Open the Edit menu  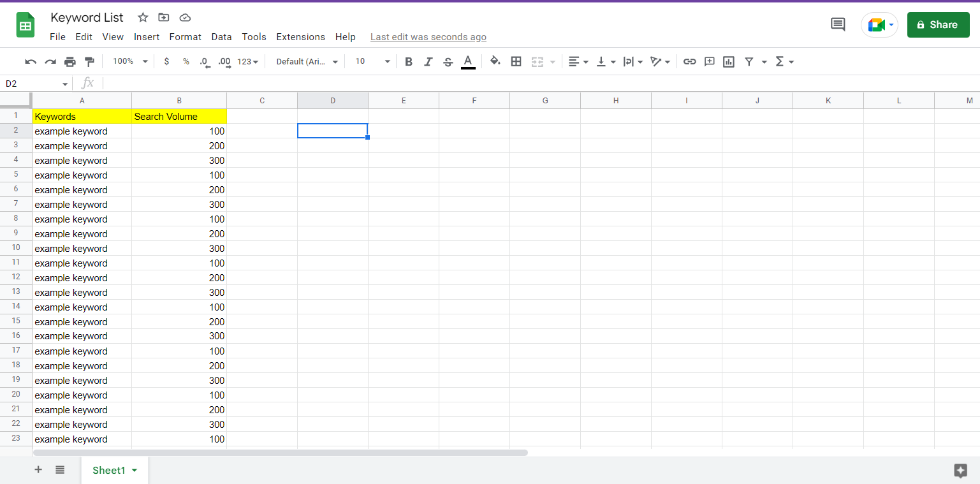tap(84, 37)
